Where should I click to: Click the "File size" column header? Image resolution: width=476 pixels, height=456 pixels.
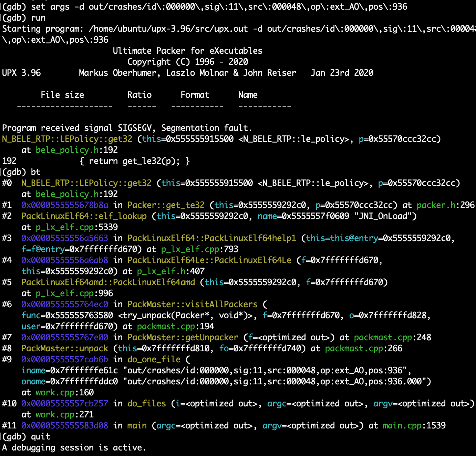pos(62,95)
